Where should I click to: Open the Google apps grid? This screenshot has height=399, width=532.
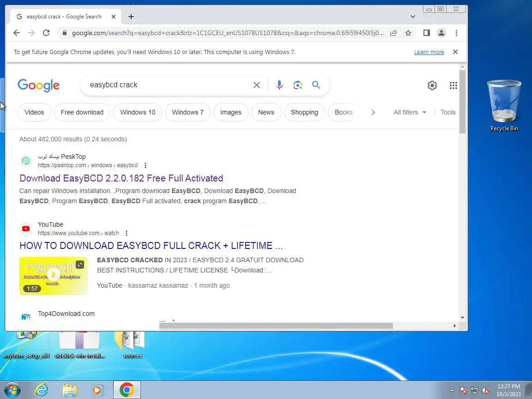(453, 85)
